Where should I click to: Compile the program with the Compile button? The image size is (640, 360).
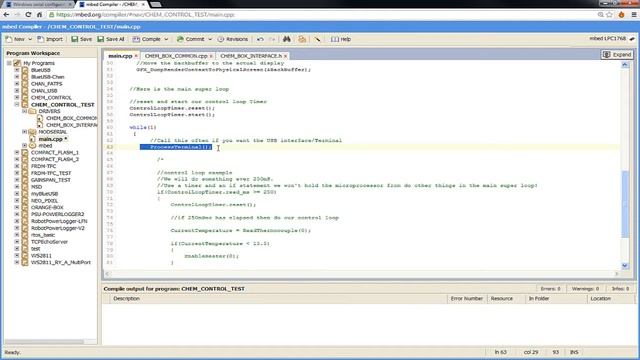tap(147, 39)
